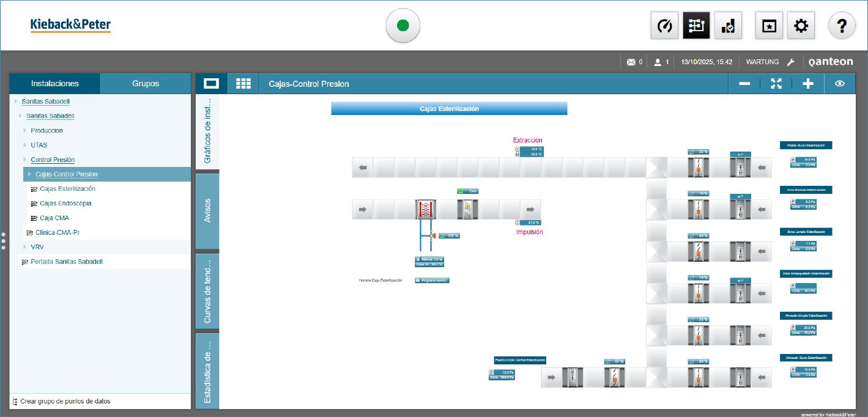Open the messages envelope icon
The height and width of the screenshot is (417, 868).
pyautogui.click(x=631, y=62)
